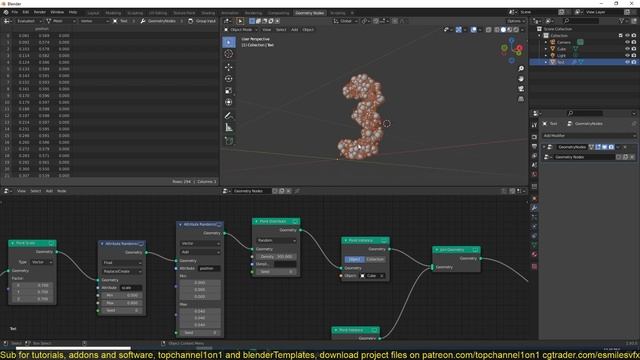
Task: Toggle viewport gizmos button
Action: click(459, 30)
